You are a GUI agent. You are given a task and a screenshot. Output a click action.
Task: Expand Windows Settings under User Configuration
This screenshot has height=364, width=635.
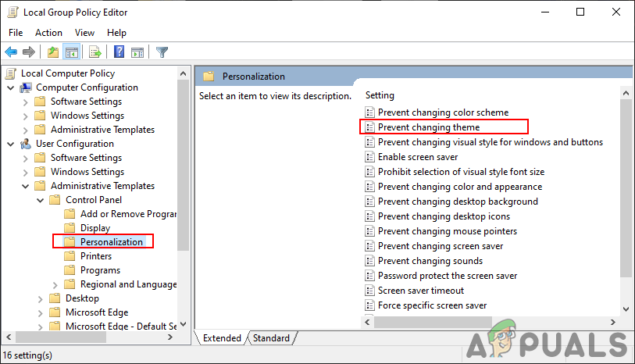(x=26, y=173)
